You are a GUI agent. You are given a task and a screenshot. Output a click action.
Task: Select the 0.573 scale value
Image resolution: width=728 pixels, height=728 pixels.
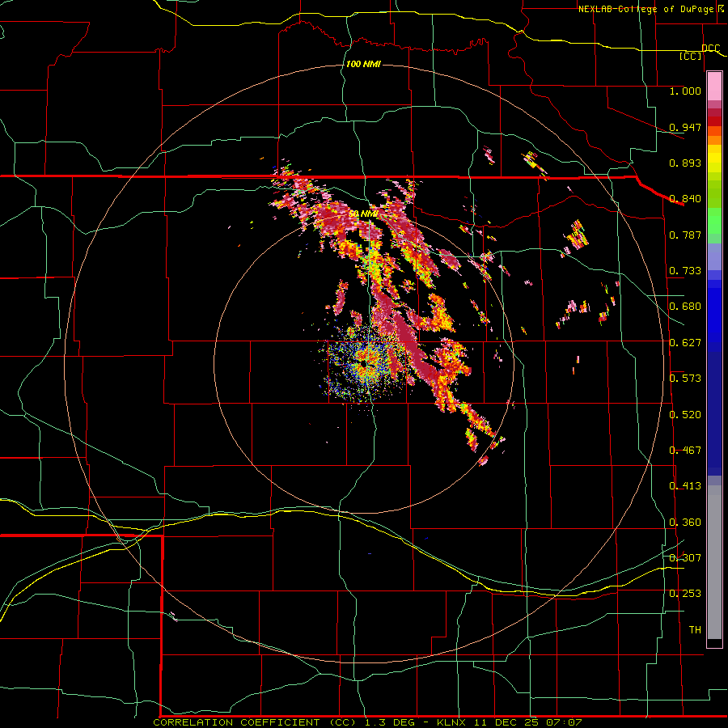pos(685,379)
